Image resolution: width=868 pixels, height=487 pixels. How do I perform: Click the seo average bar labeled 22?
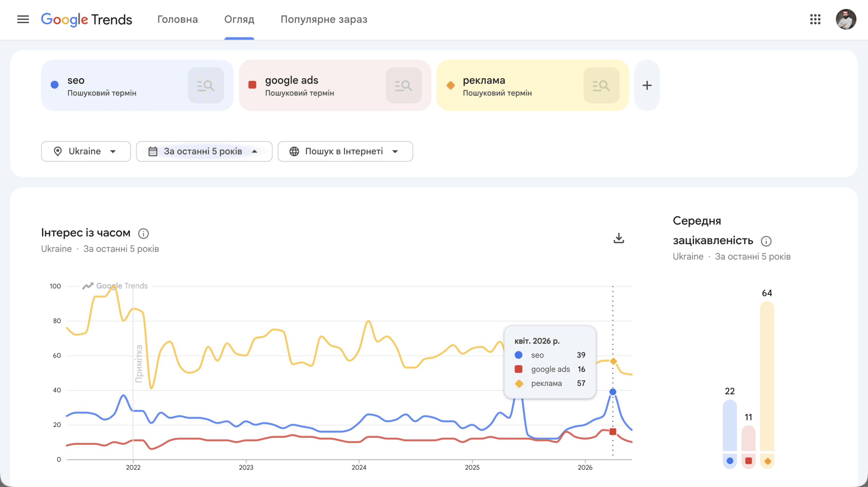730,425
